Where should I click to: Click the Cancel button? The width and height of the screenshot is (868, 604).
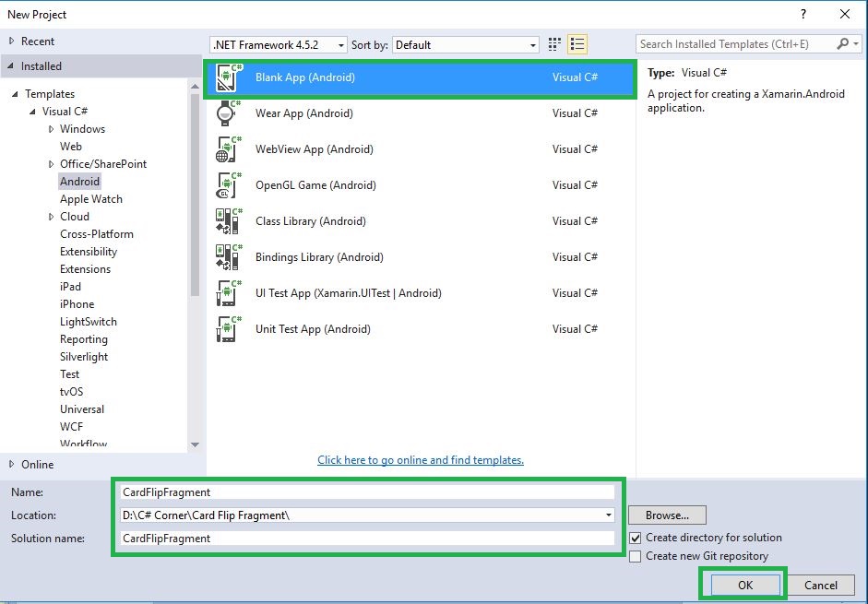tap(820, 586)
